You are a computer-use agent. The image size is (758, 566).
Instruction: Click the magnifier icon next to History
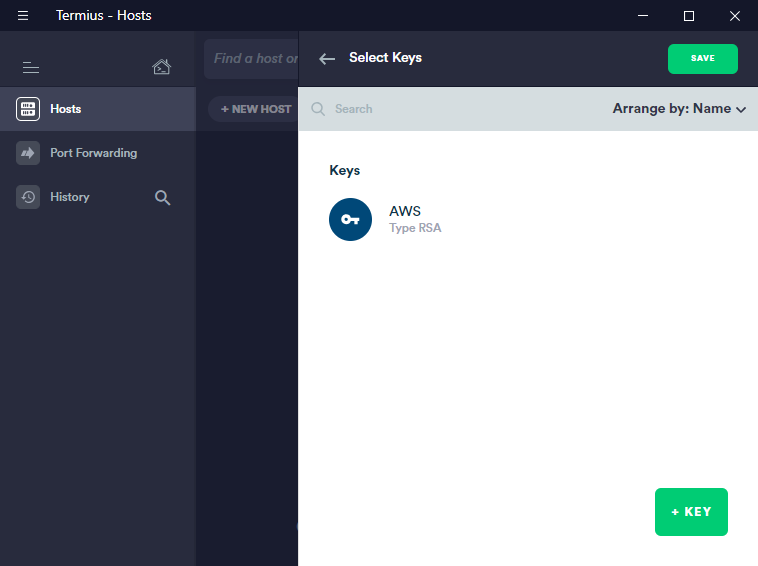(x=162, y=197)
